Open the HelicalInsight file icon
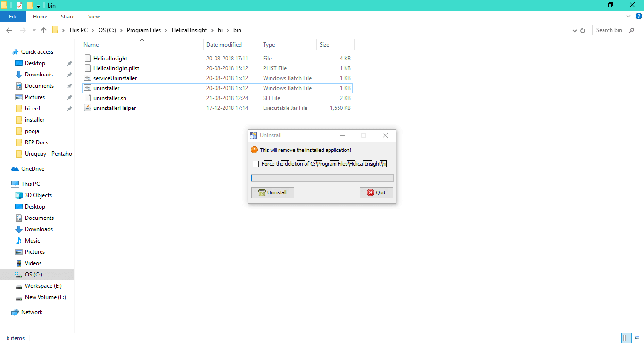 click(88, 59)
